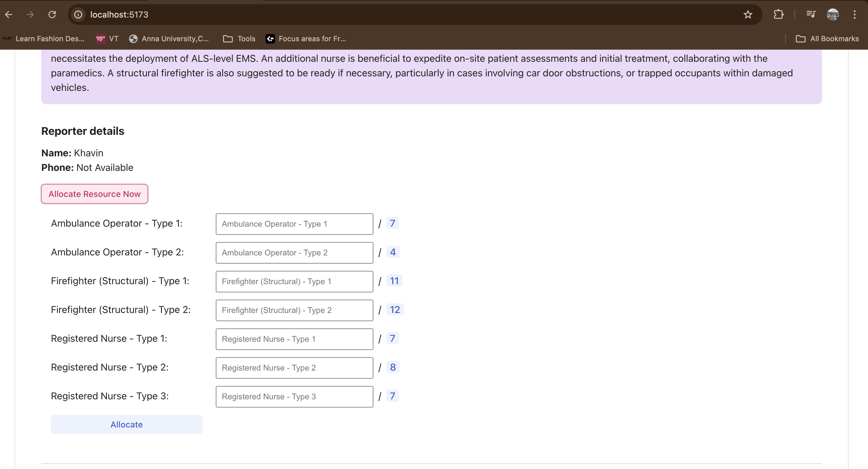The height and width of the screenshot is (469, 868).
Task: Click the Firefighter (Structural) - Type 2 input
Action: (294, 310)
